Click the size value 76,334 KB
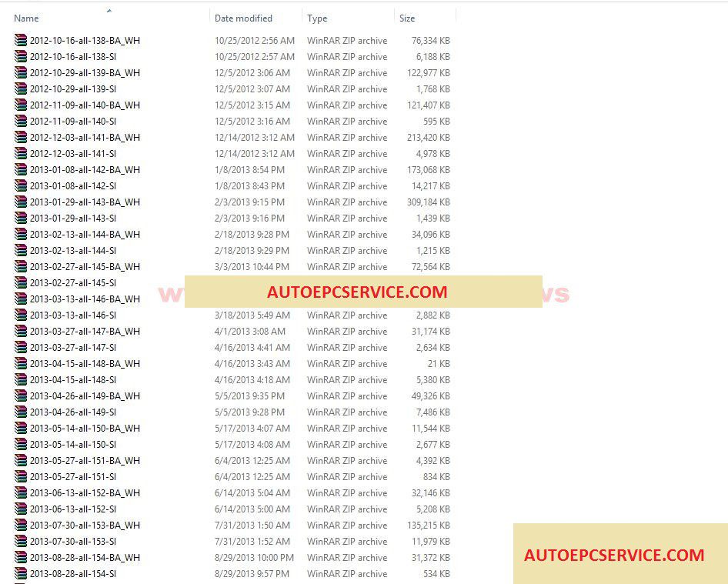The height and width of the screenshot is (584, 728). [430, 40]
